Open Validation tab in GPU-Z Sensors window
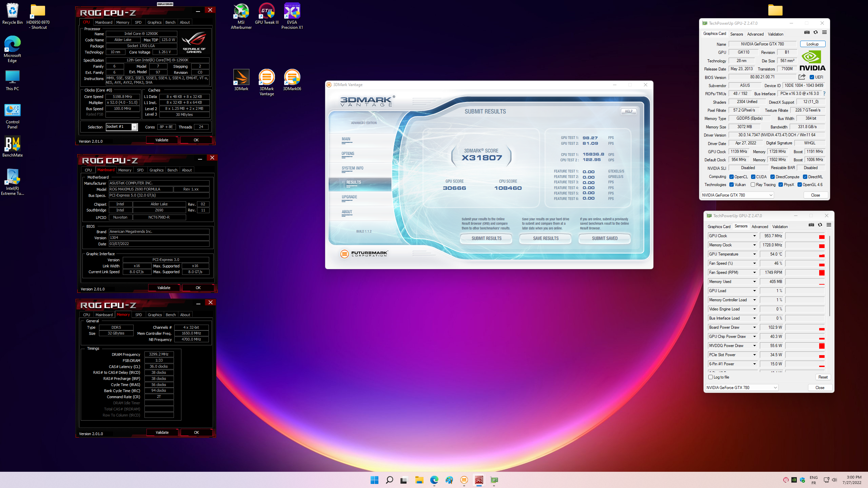The width and height of the screenshot is (868, 488). click(x=780, y=226)
